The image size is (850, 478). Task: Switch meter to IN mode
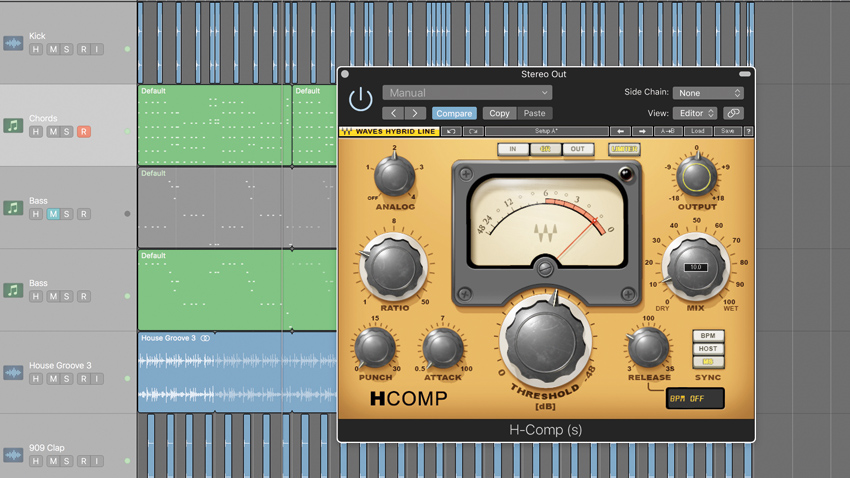point(513,149)
